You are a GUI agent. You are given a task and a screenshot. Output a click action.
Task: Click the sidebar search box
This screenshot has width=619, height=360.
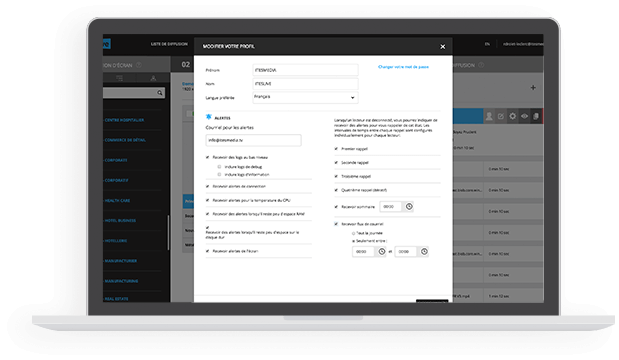click(x=134, y=93)
